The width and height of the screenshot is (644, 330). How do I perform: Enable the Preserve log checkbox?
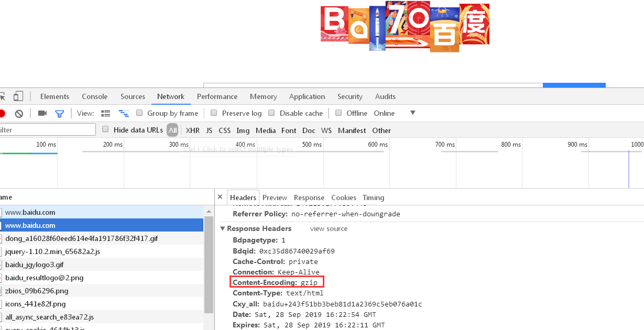[214, 113]
